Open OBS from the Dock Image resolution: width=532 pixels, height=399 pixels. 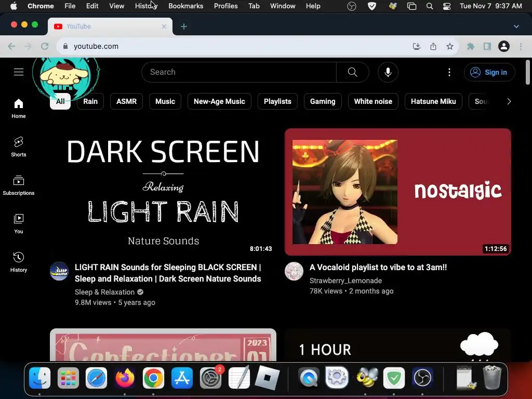[422, 378]
